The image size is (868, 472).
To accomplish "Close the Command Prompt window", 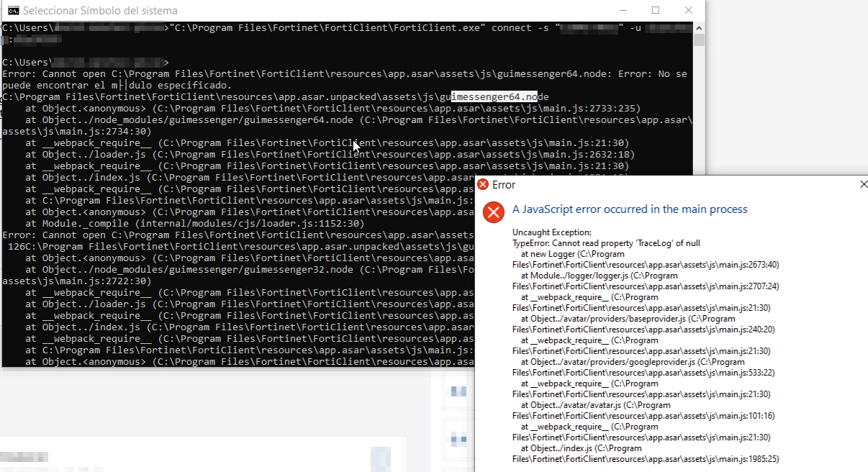I will click(689, 10).
